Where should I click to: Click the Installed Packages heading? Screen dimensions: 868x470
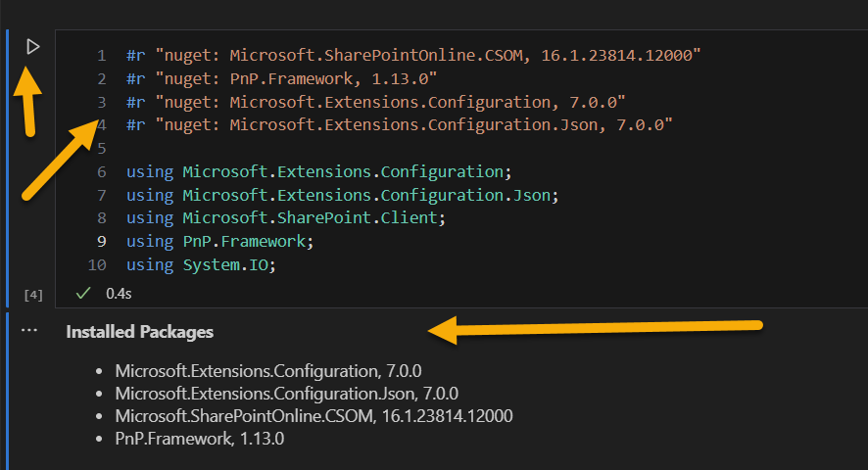coord(139,332)
